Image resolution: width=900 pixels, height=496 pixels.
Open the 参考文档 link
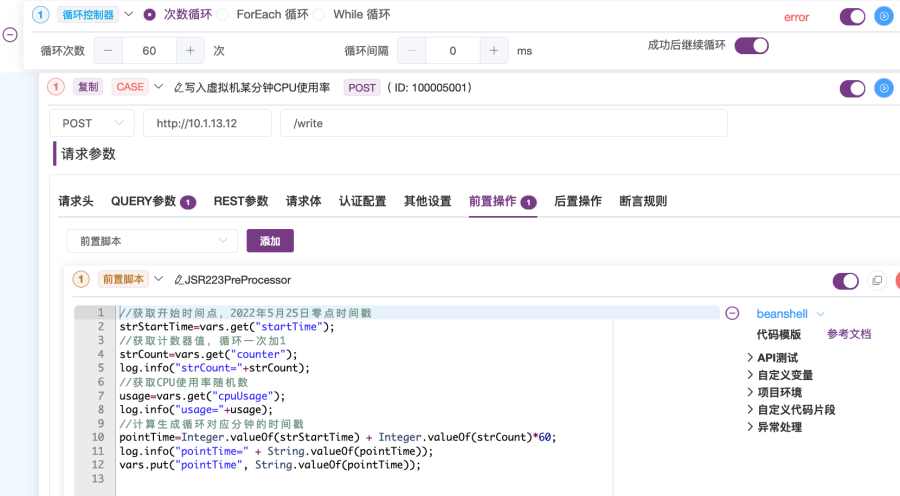coord(849,334)
